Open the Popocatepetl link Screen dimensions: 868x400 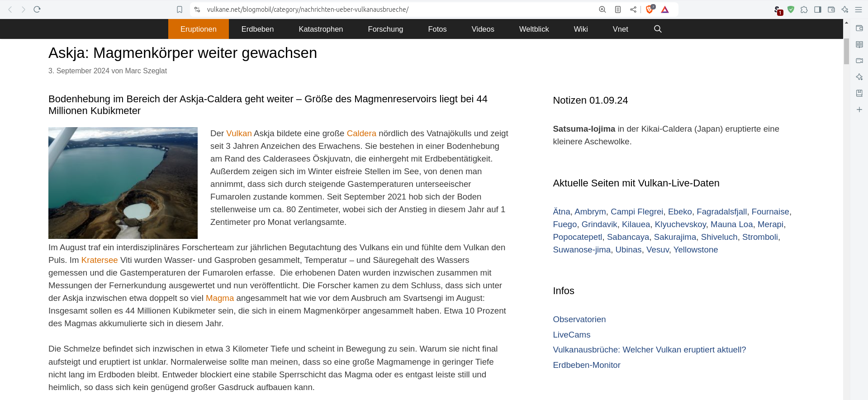(x=578, y=237)
